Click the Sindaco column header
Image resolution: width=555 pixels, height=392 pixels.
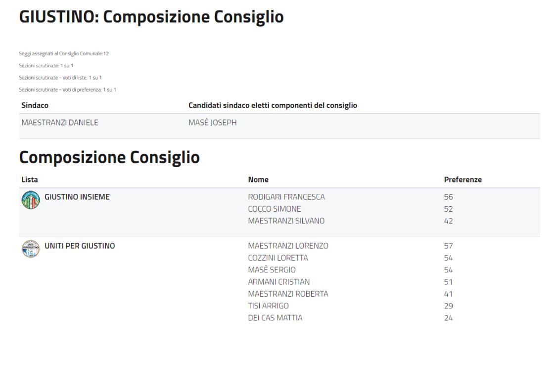(35, 105)
